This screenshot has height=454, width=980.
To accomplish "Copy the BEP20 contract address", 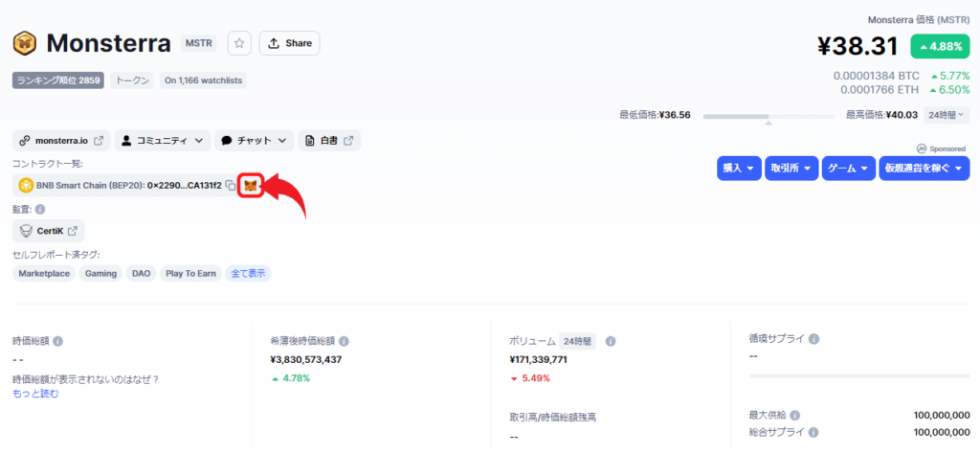I will pyautogui.click(x=231, y=186).
